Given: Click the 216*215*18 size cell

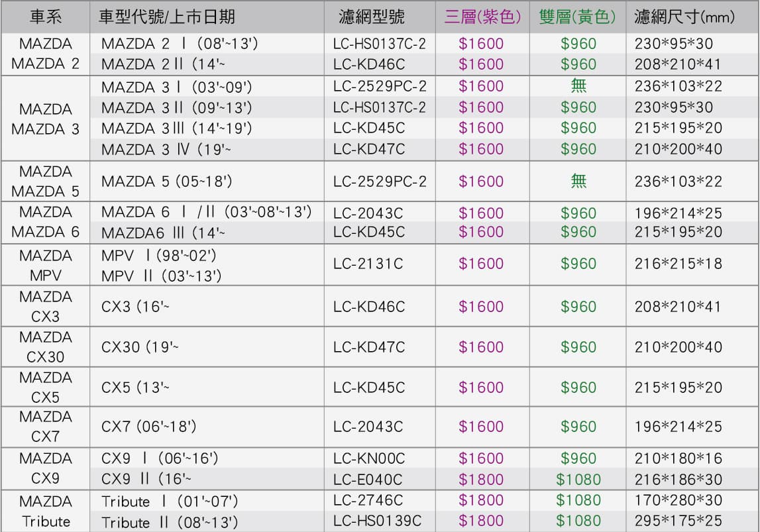Looking at the screenshot, I should 679,264.
